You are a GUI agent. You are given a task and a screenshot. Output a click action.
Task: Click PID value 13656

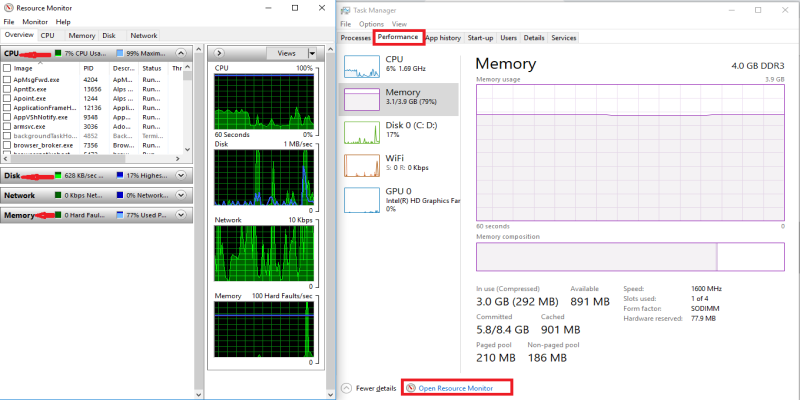pos(92,89)
